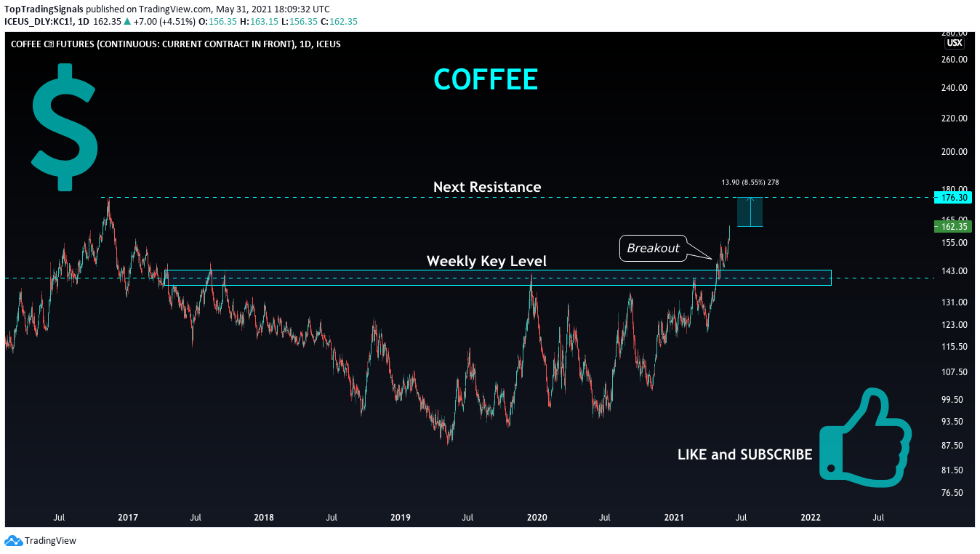Click the 176.30 cyan price tag
The image size is (980, 554).
point(953,197)
